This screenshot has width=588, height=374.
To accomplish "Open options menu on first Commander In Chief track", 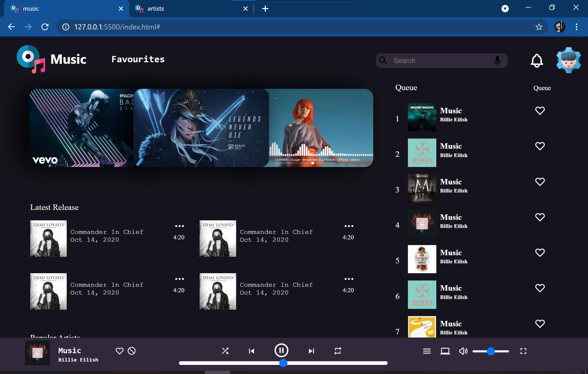I will point(179,226).
